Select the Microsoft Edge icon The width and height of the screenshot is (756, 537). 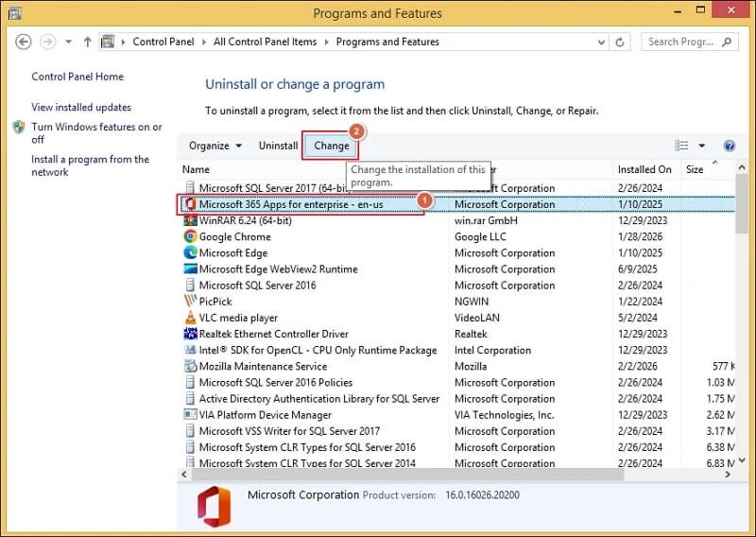point(191,252)
